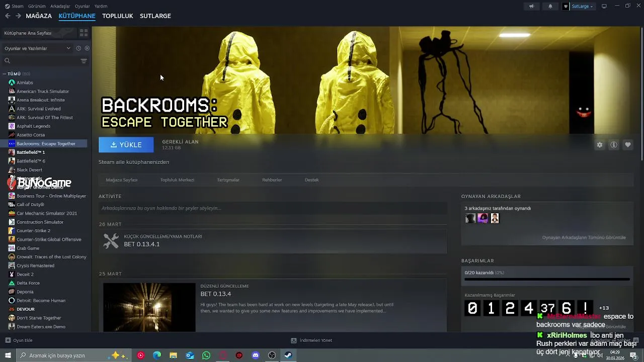644x362 pixels.
Task: Click Kütüphane Ana Sayfası button
Action: tap(39, 33)
